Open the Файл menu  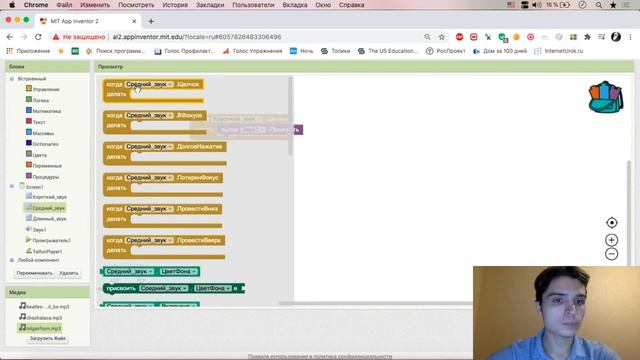[64, 5]
